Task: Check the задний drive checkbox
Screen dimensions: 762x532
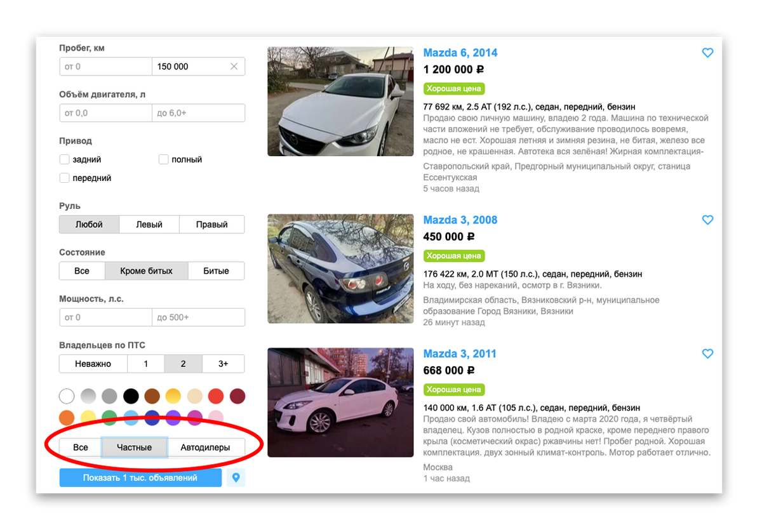Action: point(64,159)
